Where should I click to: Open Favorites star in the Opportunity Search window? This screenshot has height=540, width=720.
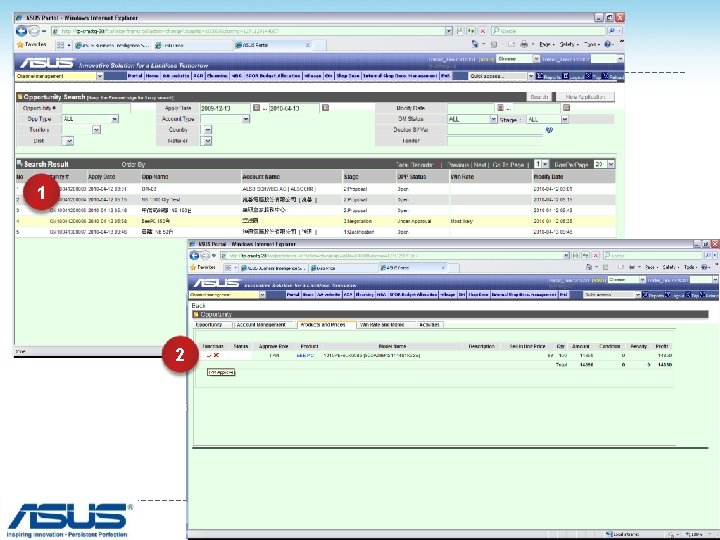pos(20,45)
